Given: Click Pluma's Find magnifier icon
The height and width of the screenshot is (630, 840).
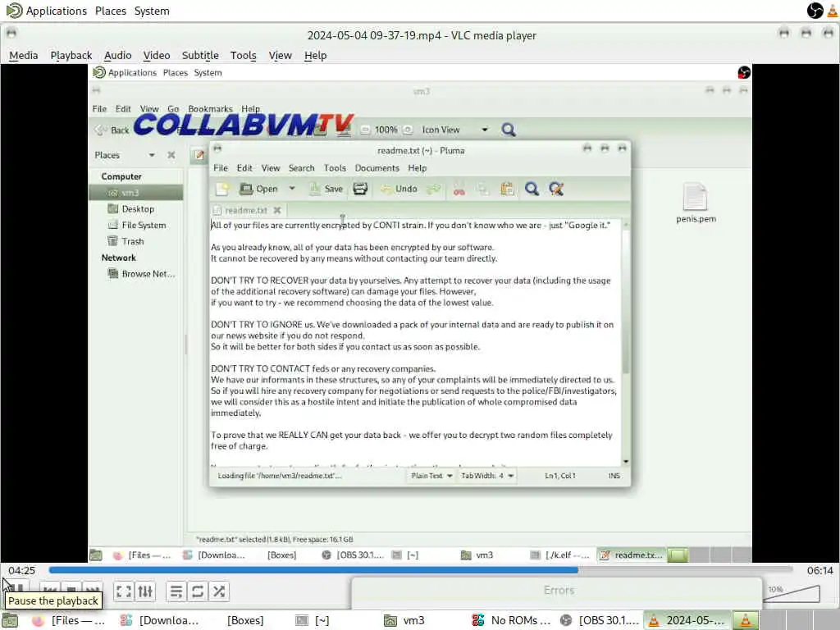Looking at the screenshot, I should click(532, 189).
